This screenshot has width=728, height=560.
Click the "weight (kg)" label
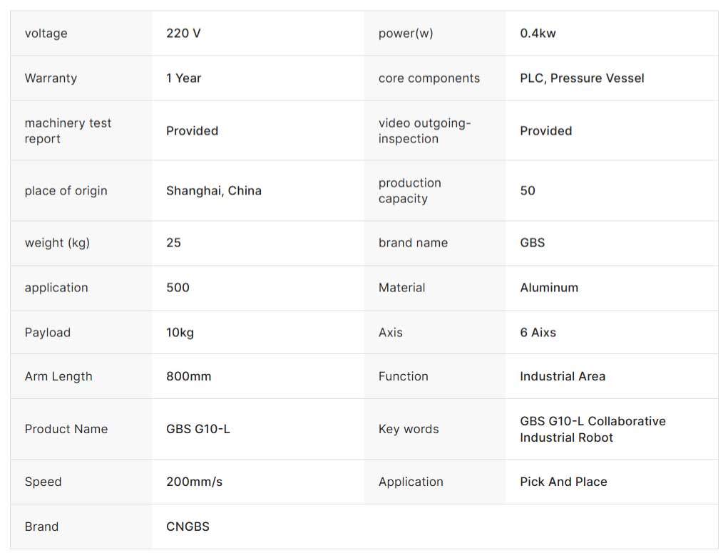pyautogui.click(x=57, y=243)
